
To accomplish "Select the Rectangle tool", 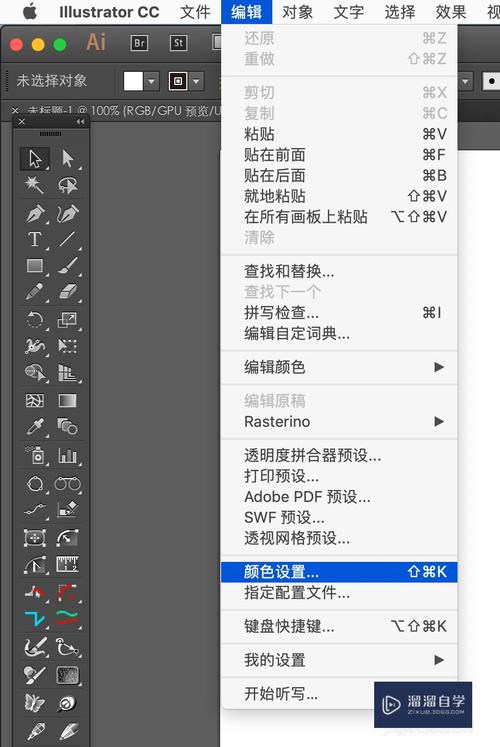I will click(x=35, y=265).
